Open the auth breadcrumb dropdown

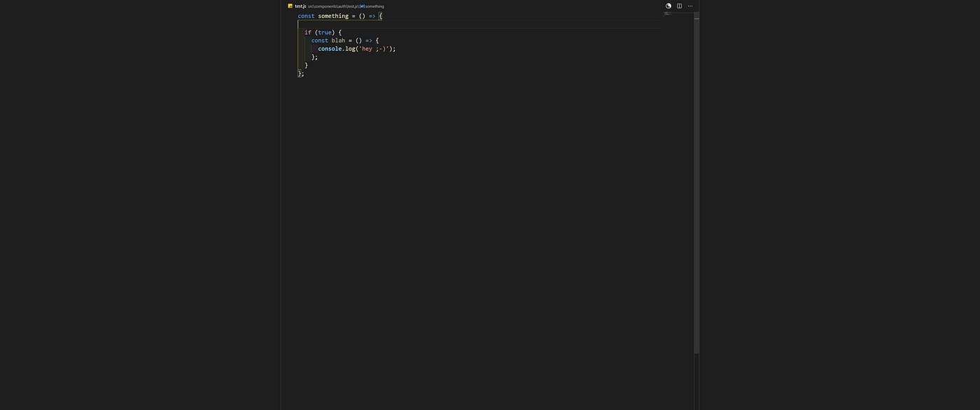tap(341, 6)
